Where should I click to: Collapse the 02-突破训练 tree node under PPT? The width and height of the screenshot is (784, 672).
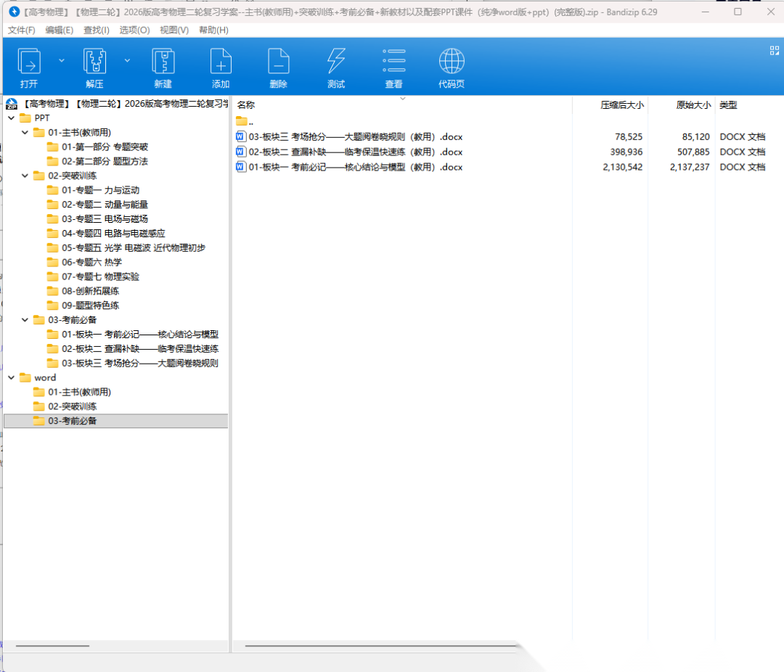click(x=25, y=176)
